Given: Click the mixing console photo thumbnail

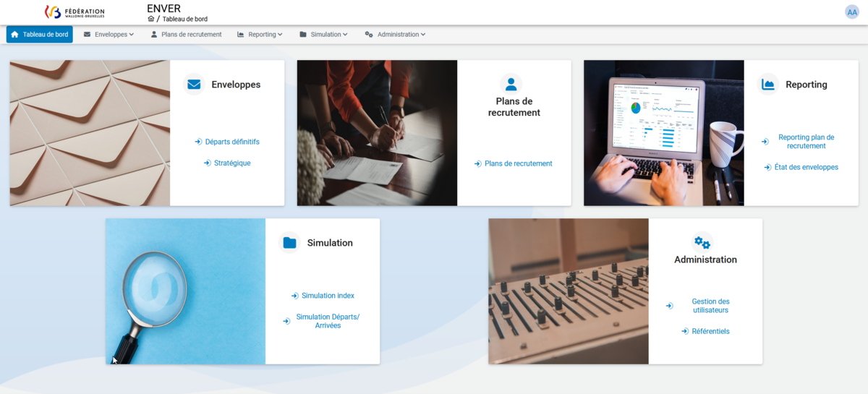Looking at the screenshot, I should click(x=569, y=291).
